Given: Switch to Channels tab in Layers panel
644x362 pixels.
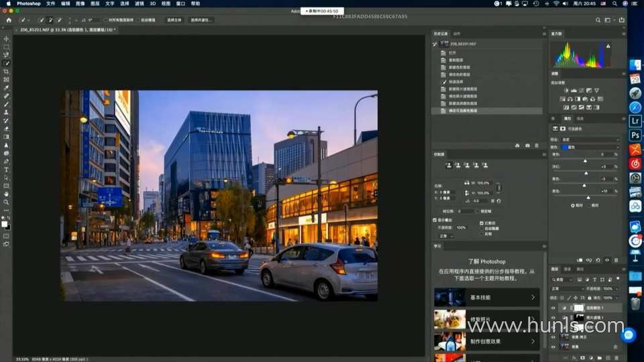Looking at the screenshot, I should [568, 269].
